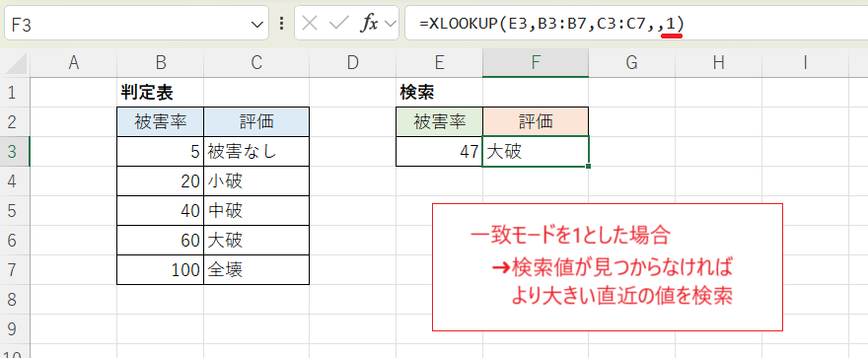Click the three-dot handle beside the Name Box
This screenshot has height=358, width=868.
click(282, 24)
